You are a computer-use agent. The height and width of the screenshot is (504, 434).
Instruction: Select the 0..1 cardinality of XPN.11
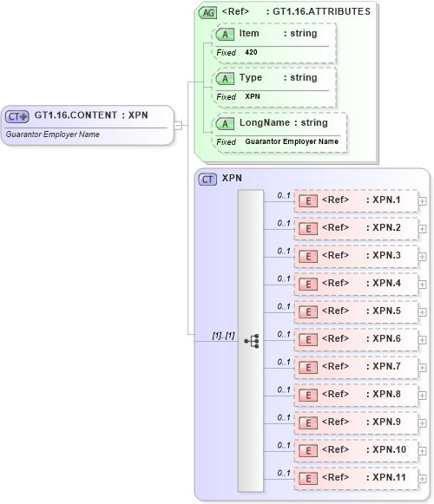point(284,473)
